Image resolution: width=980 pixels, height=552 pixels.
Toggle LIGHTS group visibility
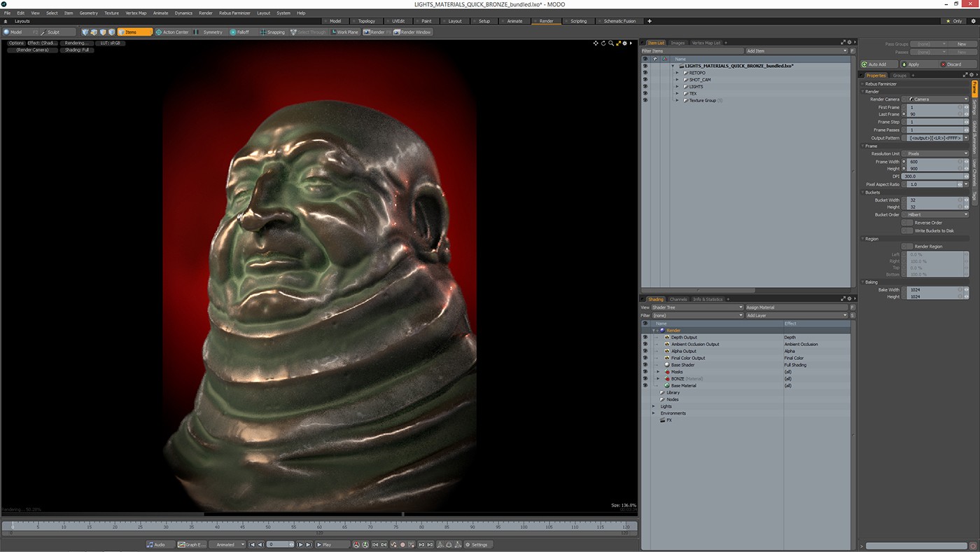[645, 87]
